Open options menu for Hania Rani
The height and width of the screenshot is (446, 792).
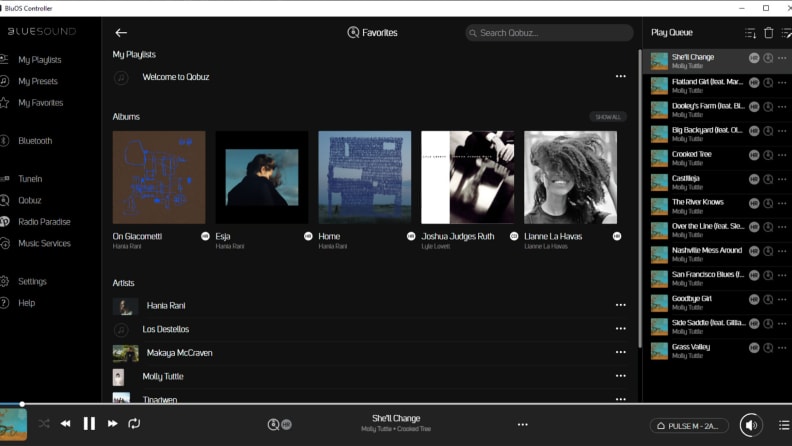(621, 305)
